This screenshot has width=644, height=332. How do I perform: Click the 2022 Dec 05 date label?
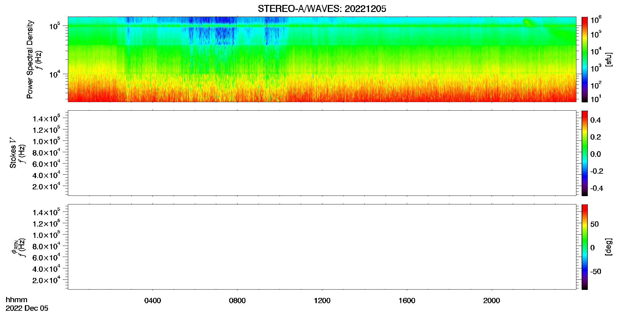[x=27, y=308]
